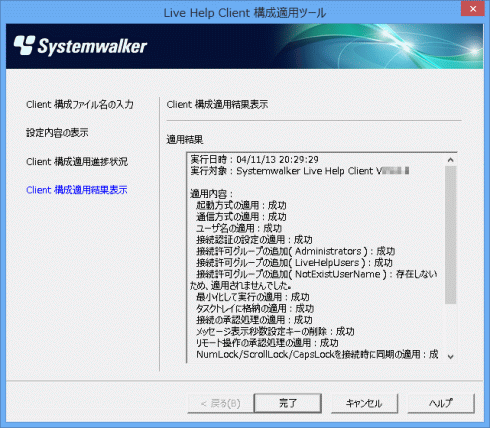This screenshot has height=428, width=490.
Task: Click the Administrators group addition result line
Action: pyautogui.click(x=296, y=251)
